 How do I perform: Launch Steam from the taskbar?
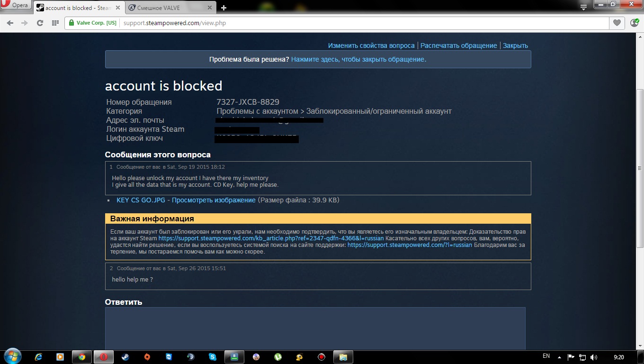coord(125,357)
